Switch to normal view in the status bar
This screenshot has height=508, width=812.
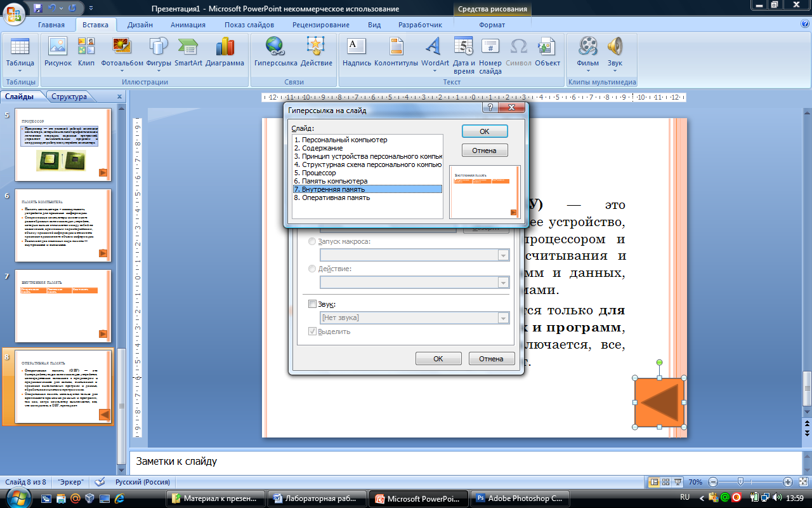[655, 482]
